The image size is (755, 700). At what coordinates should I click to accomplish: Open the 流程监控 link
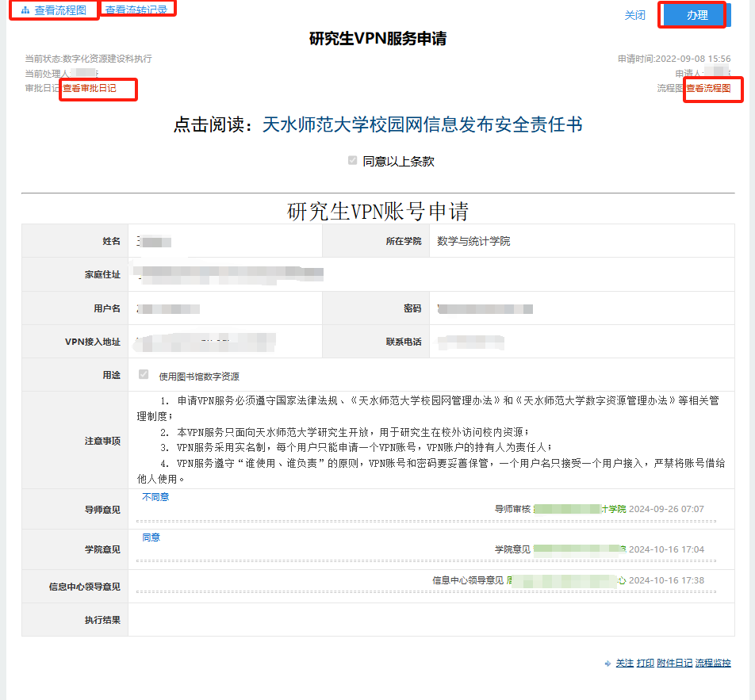pyautogui.click(x=713, y=664)
